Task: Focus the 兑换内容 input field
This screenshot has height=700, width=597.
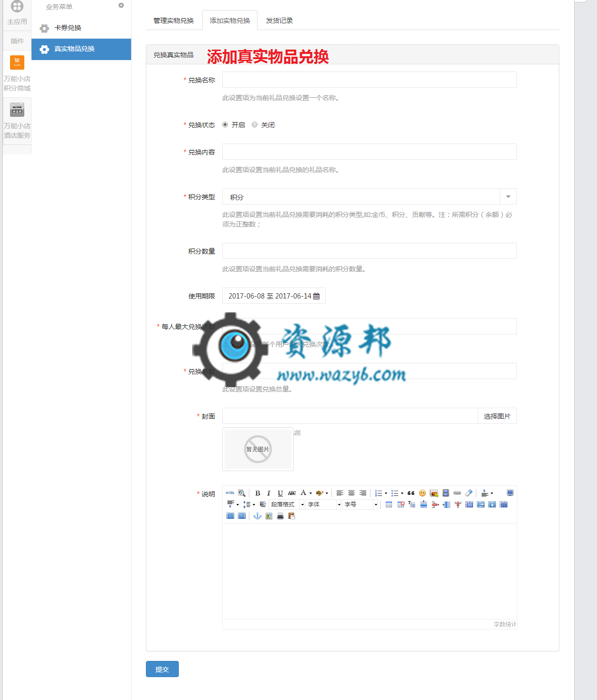Action: 370,152
